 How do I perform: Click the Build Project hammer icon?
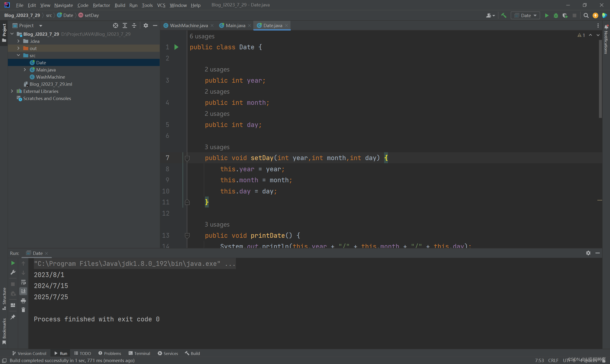[x=504, y=15]
